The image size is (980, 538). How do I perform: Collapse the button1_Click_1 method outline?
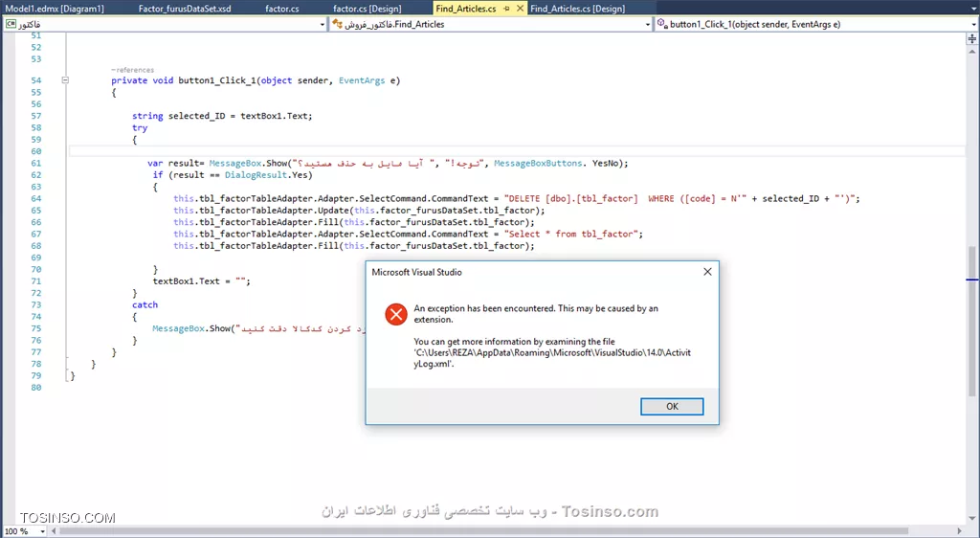(x=65, y=80)
